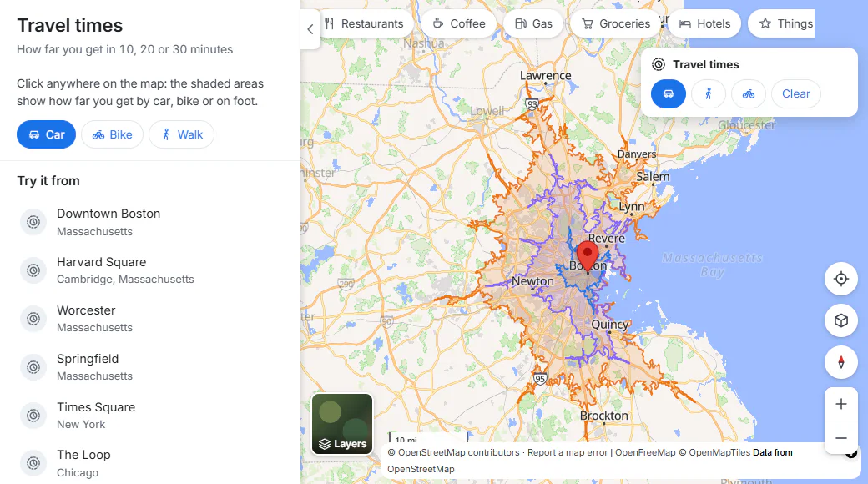Click the Revere city label
This screenshot has width=868, height=484.
[x=606, y=239]
